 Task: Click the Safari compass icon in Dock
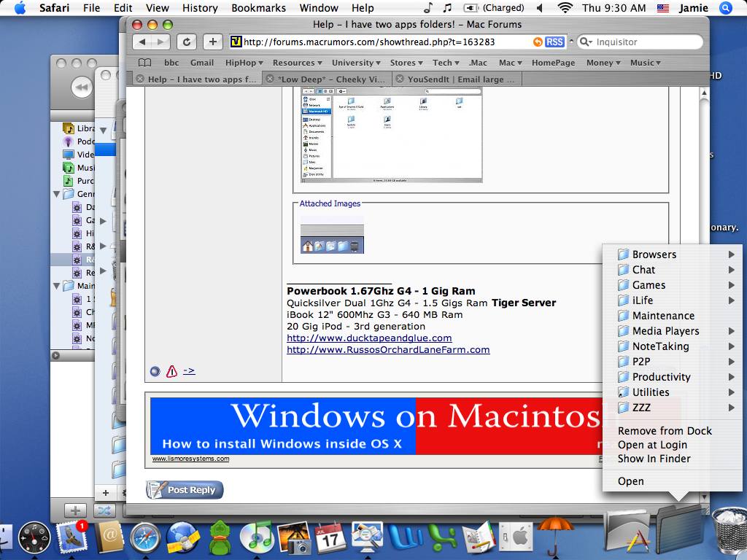coord(145,539)
